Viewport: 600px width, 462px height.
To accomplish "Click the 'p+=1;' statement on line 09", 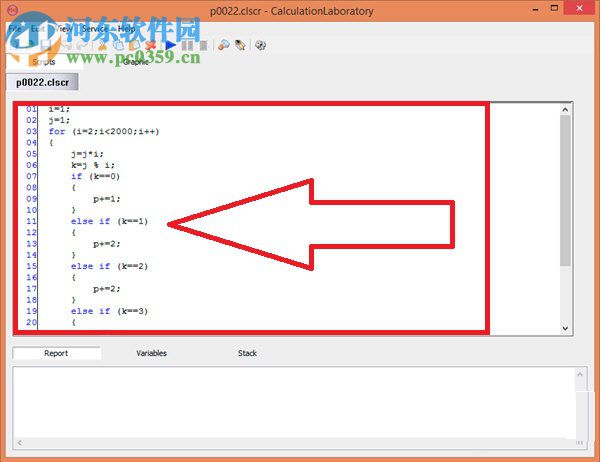I will (107, 199).
